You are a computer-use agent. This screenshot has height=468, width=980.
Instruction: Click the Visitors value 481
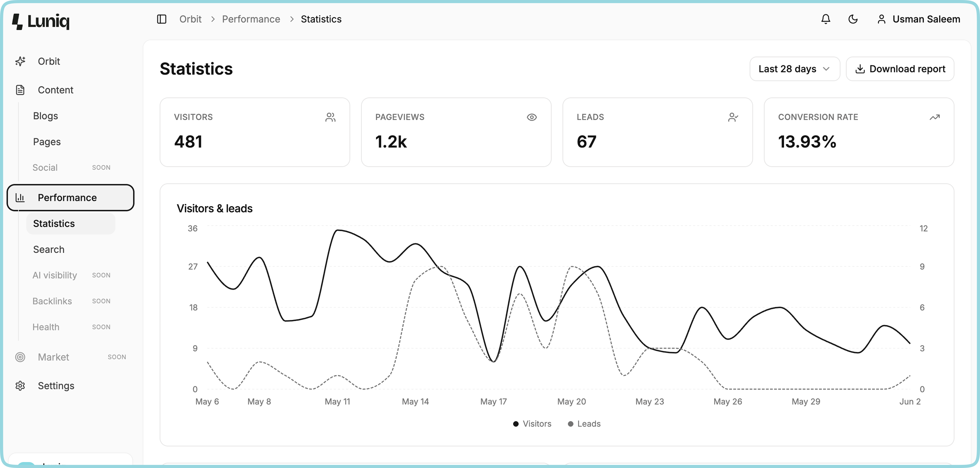pos(188,142)
